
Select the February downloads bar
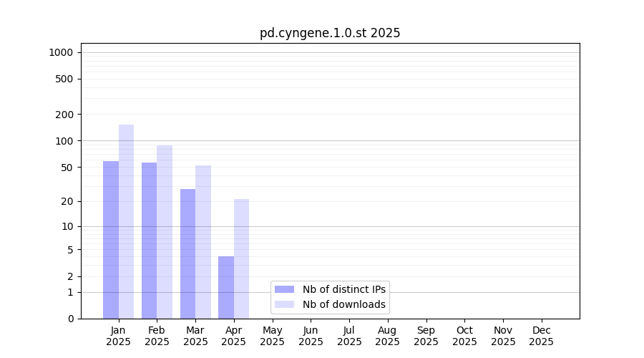165,232
